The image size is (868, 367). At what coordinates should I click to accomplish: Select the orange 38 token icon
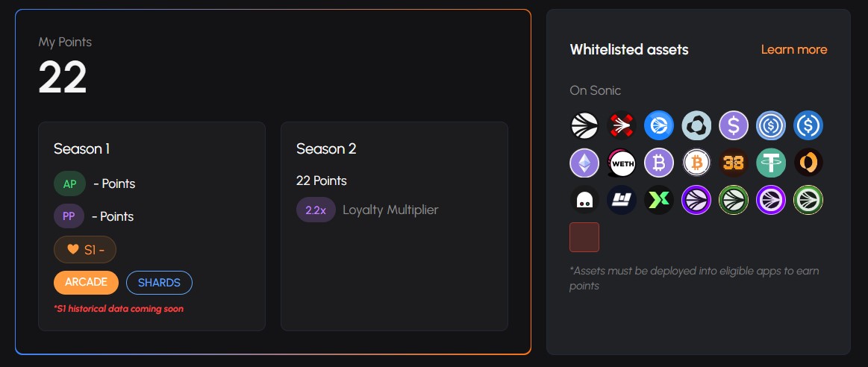[734, 163]
